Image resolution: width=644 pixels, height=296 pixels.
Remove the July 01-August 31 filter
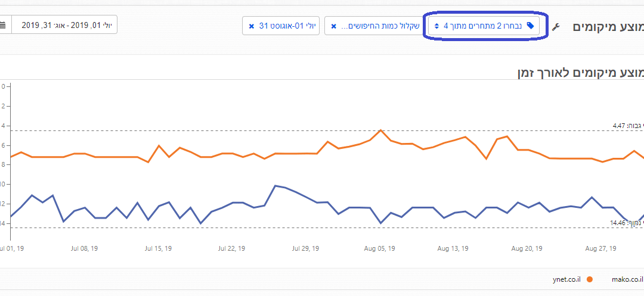pyautogui.click(x=252, y=27)
